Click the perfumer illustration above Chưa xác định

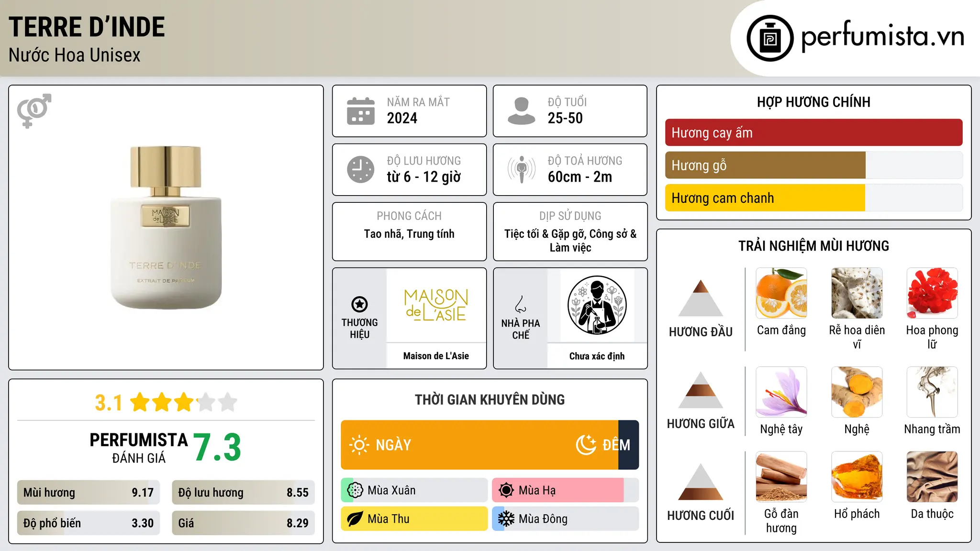(597, 305)
